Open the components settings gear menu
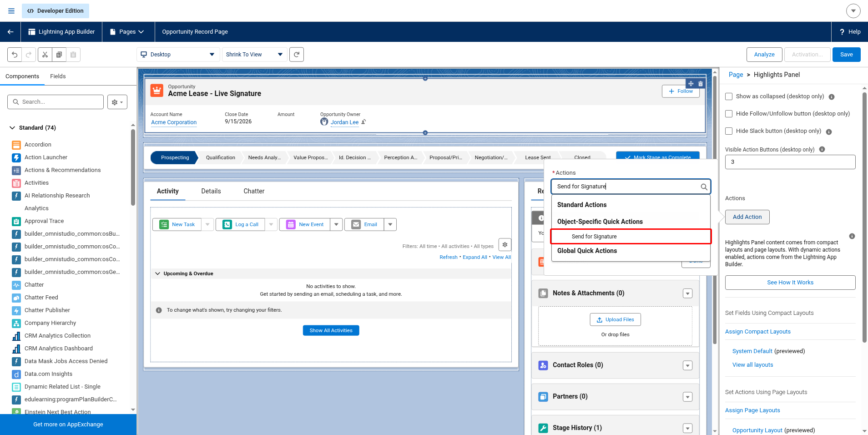868x435 pixels. 117,102
